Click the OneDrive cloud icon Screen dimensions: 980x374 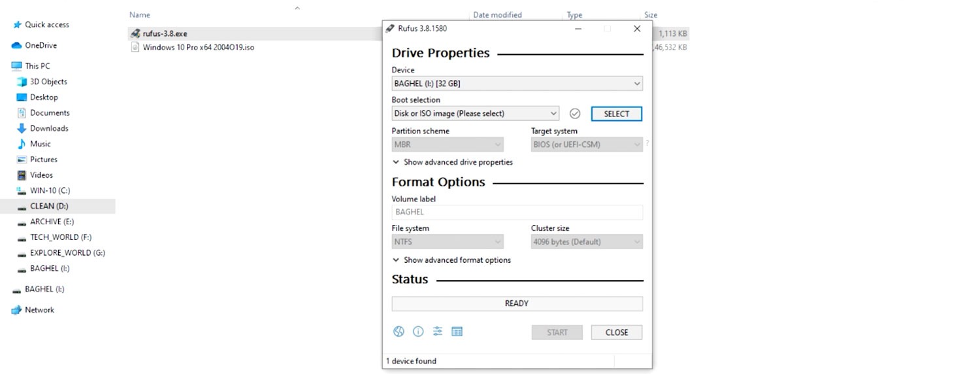[16, 46]
